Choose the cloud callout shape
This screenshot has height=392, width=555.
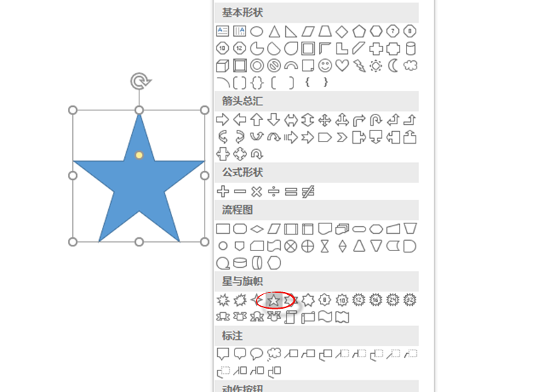pos(274,353)
